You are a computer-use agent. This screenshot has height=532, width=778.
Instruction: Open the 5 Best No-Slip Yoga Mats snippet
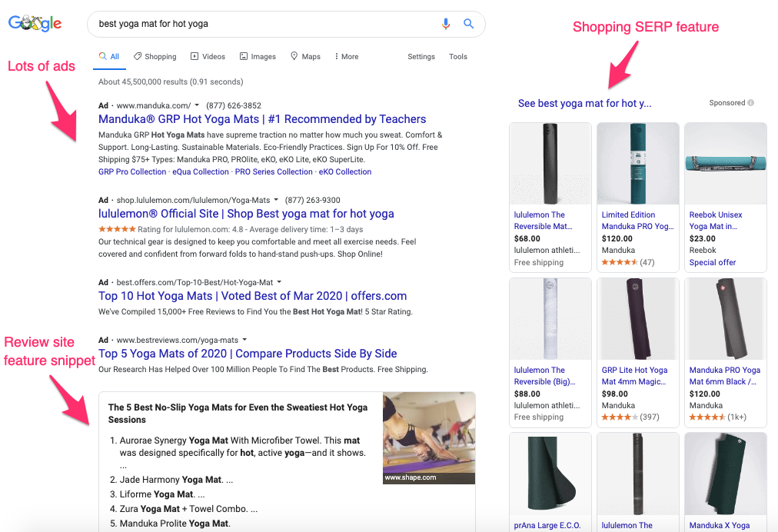click(238, 414)
